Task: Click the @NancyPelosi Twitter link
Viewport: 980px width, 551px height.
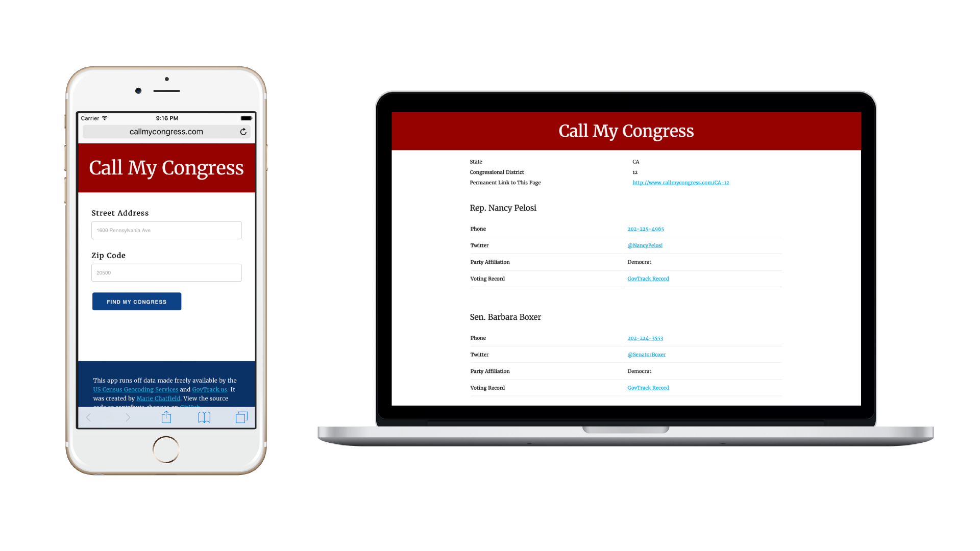Action: [x=645, y=245]
